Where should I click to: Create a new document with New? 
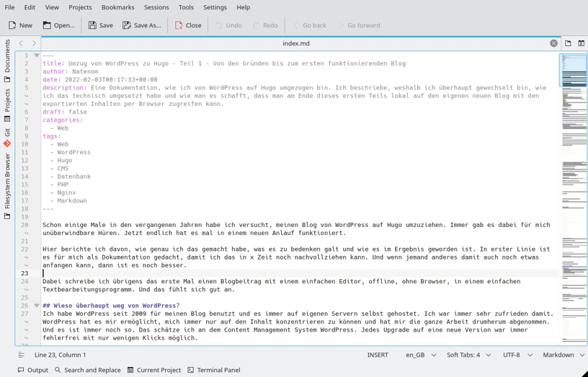(x=20, y=25)
